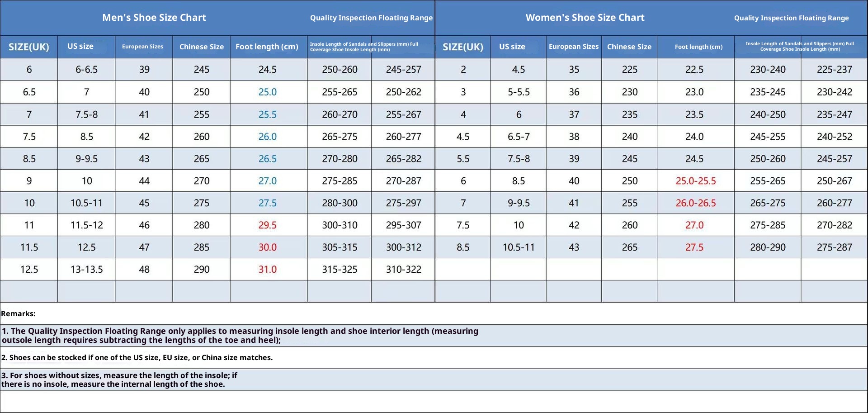This screenshot has width=868, height=413.
Task: Click the Remarks: label
Action: coord(18,313)
